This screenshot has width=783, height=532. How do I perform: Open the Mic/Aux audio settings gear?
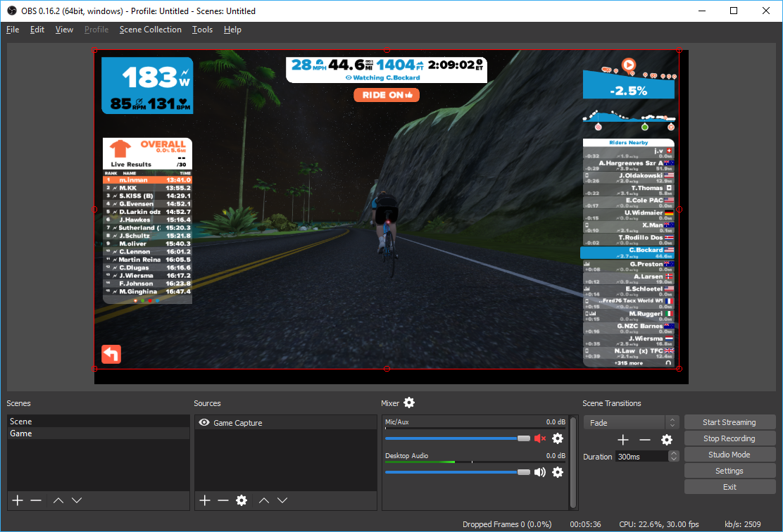(x=558, y=438)
